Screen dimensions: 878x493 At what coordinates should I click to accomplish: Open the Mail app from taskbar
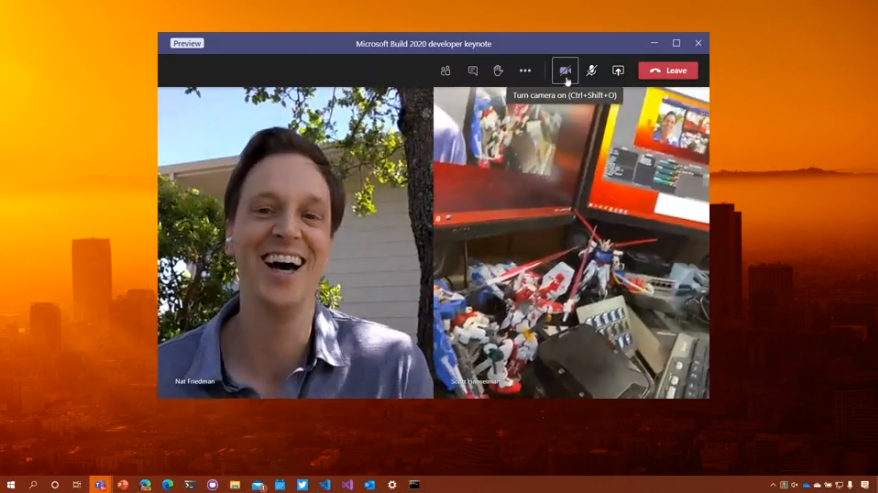click(258, 485)
